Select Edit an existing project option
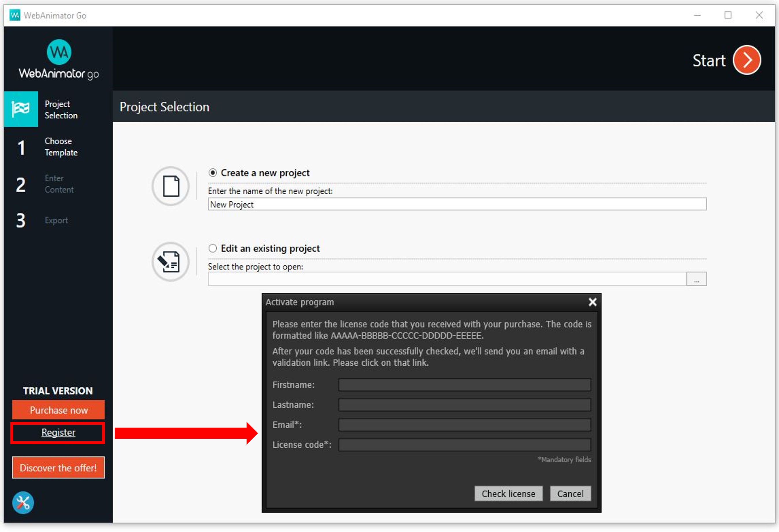 [x=212, y=248]
